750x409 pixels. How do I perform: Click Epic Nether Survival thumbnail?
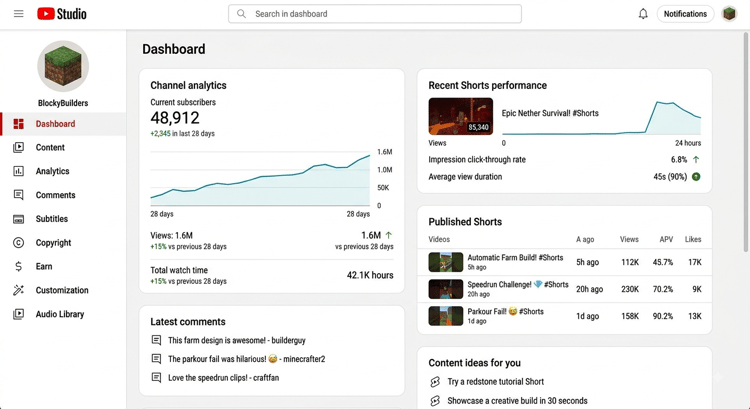(x=461, y=116)
